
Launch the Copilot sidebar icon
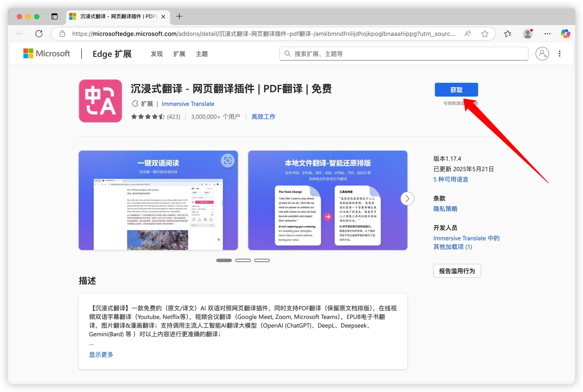(565, 34)
